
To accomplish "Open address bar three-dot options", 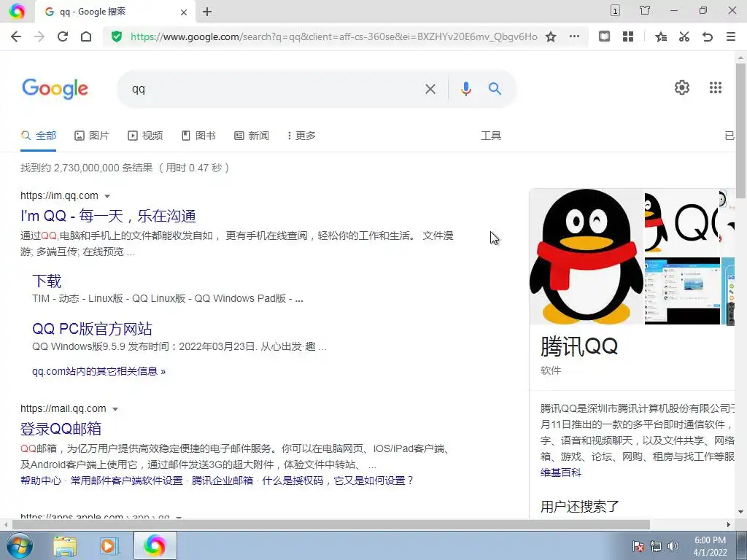I will click(x=575, y=36).
